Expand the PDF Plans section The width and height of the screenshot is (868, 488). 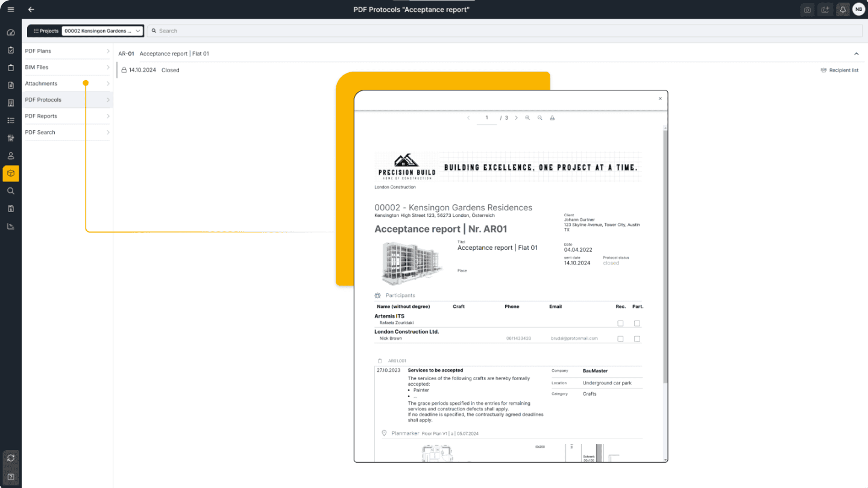point(66,51)
